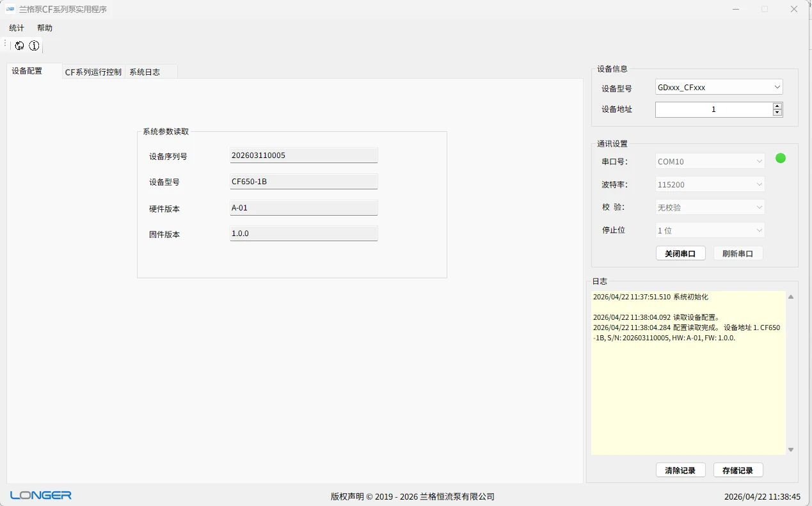Click the app icon in title bar

point(10,9)
